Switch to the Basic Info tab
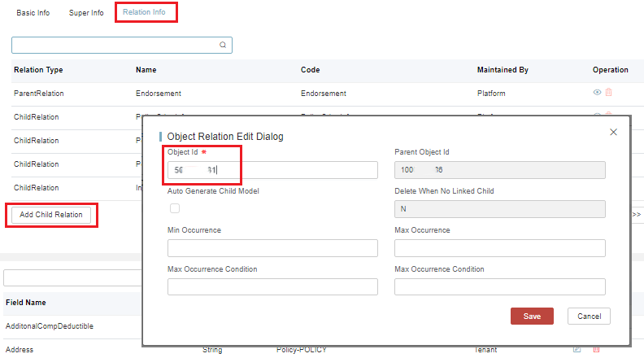644x358 pixels. click(33, 13)
